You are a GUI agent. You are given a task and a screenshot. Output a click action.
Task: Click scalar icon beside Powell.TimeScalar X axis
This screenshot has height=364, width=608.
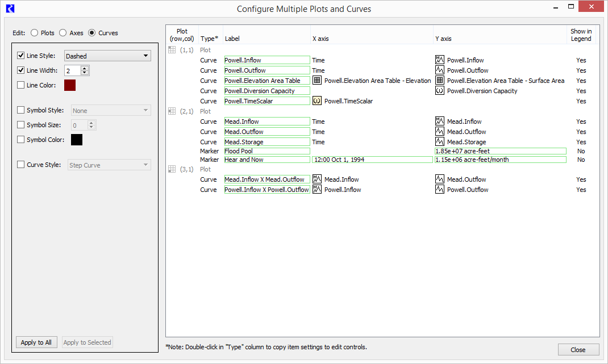pos(317,101)
